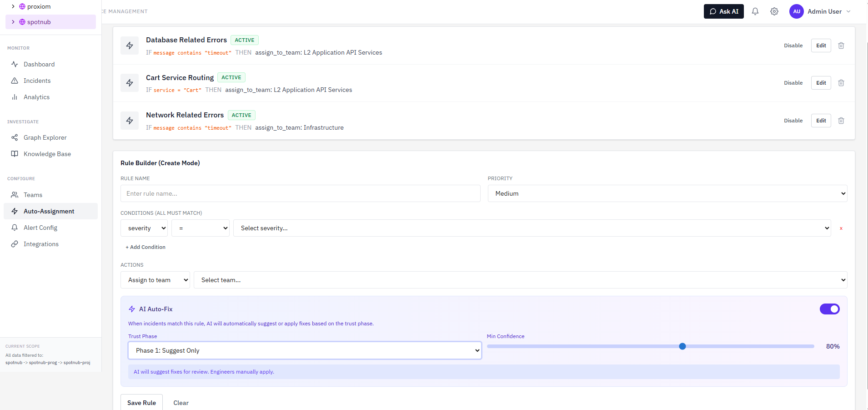
Task: Click the Save Rule button
Action: point(141,403)
